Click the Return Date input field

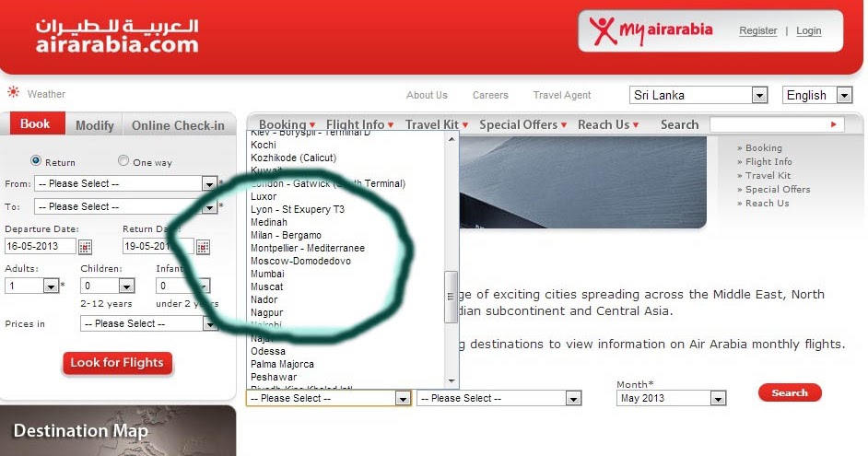point(158,246)
